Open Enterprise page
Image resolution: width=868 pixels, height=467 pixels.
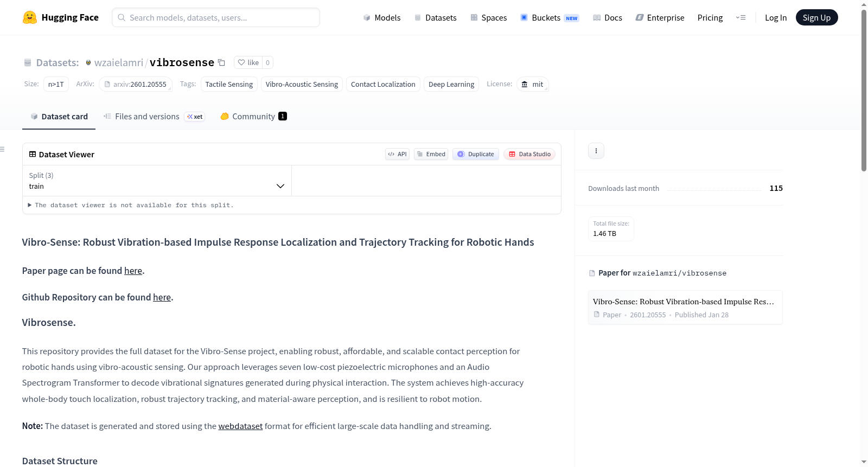tap(660, 17)
